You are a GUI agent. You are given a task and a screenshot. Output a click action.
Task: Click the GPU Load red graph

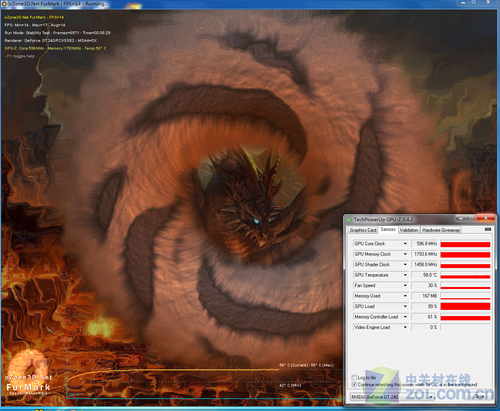pos(465,306)
